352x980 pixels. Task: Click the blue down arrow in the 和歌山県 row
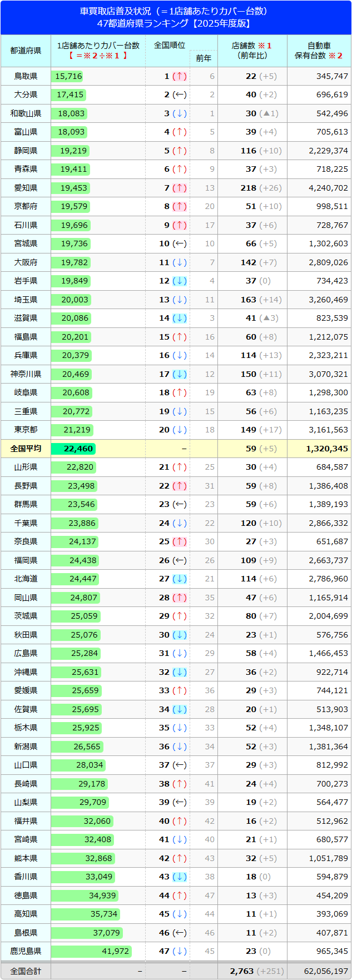pyautogui.click(x=180, y=113)
